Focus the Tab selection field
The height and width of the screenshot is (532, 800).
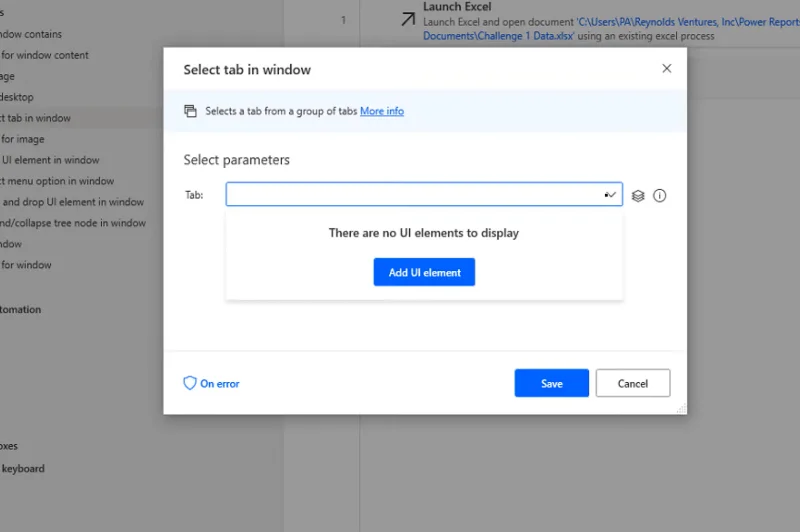tap(424, 194)
